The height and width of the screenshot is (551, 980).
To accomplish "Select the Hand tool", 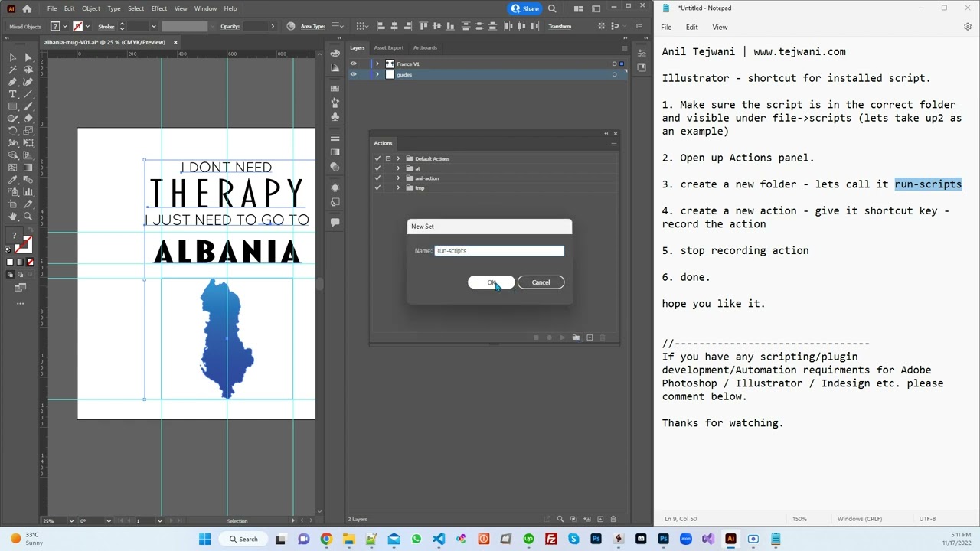I will [13, 217].
